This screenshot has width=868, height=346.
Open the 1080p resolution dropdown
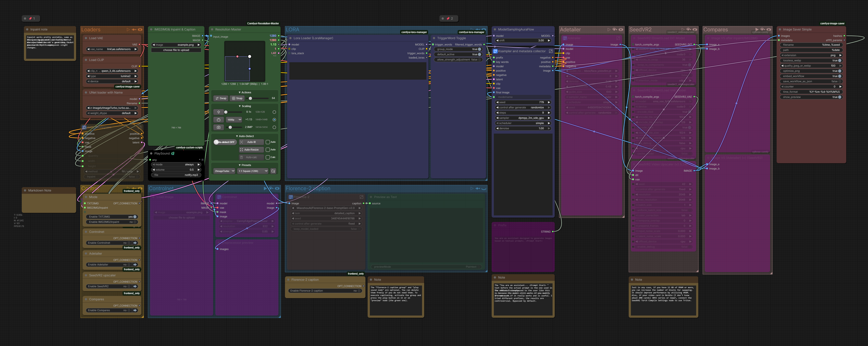(x=234, y=120)
